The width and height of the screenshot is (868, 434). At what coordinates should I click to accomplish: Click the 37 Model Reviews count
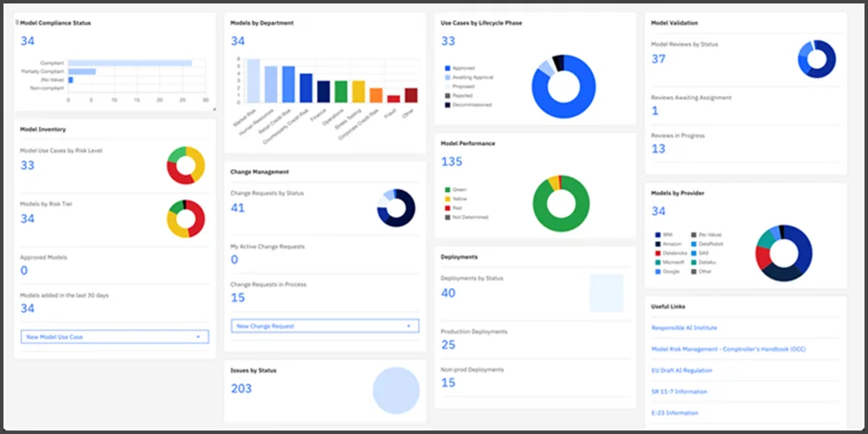point(658,59)
